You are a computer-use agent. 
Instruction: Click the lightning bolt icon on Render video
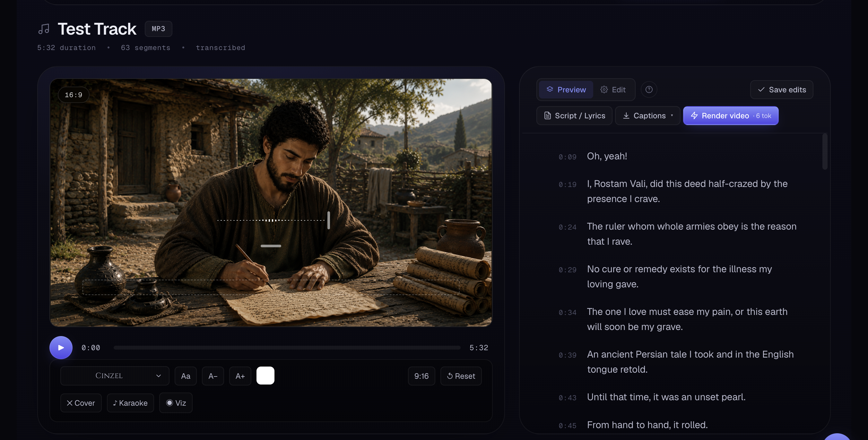pyautogui.click(x=694, y=115)
